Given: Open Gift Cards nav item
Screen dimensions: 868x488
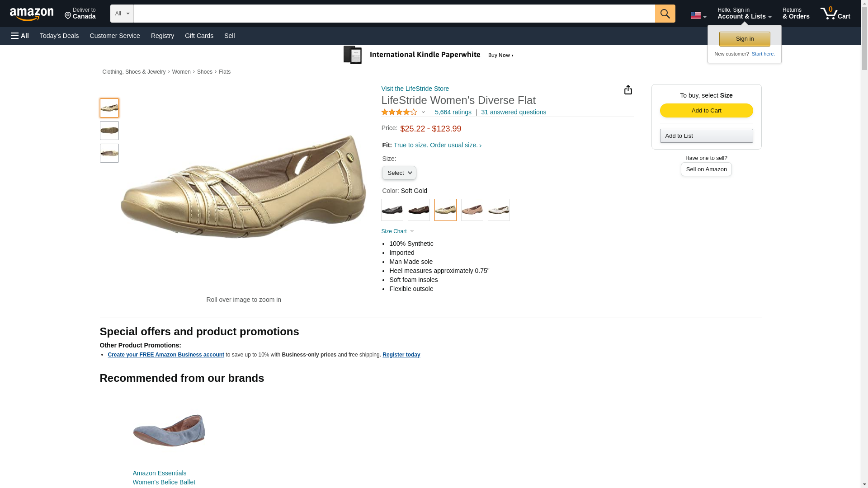Looking at the screenshot, I should pyautogui.click(x=199, y=36).
